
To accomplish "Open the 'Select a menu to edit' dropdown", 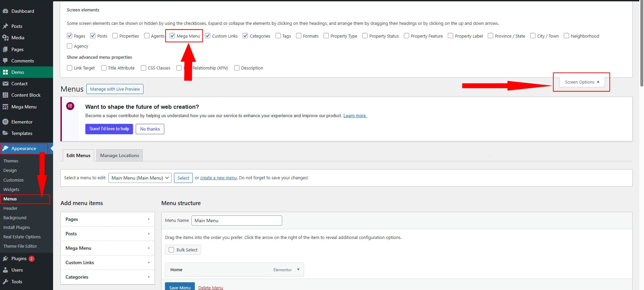I will click(x=140, y=178).
